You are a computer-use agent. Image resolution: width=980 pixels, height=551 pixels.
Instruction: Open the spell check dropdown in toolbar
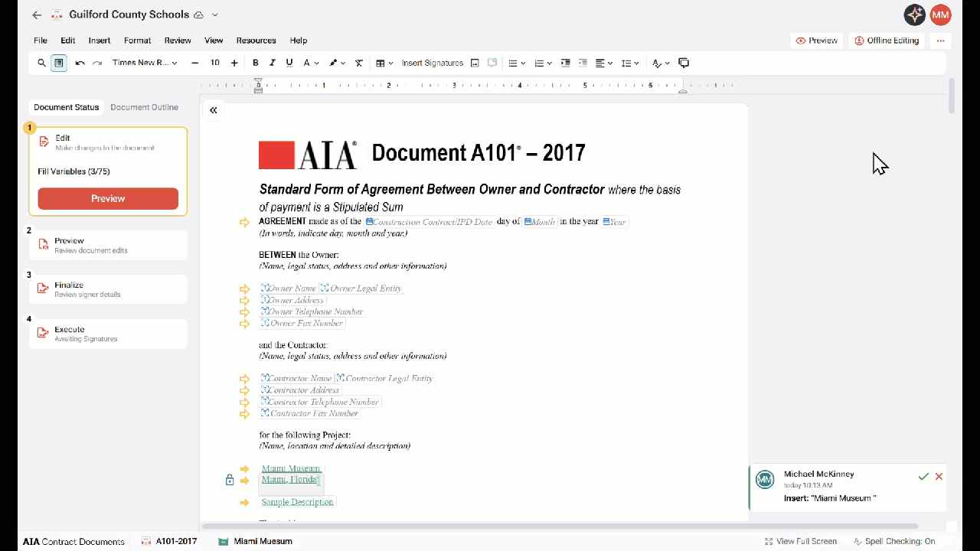click(x=661, y=64)
